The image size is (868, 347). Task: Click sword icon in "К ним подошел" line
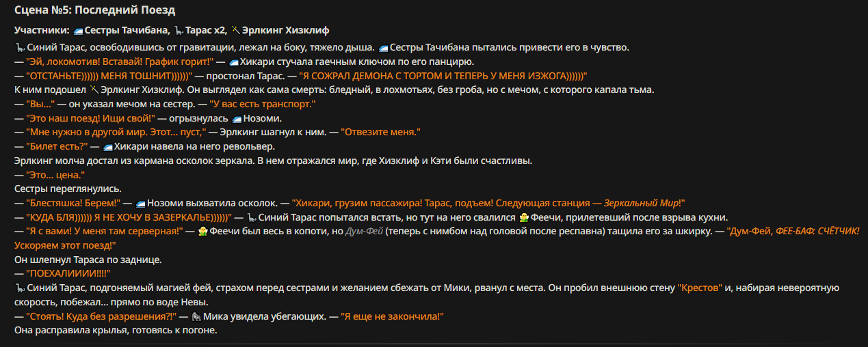94,89
